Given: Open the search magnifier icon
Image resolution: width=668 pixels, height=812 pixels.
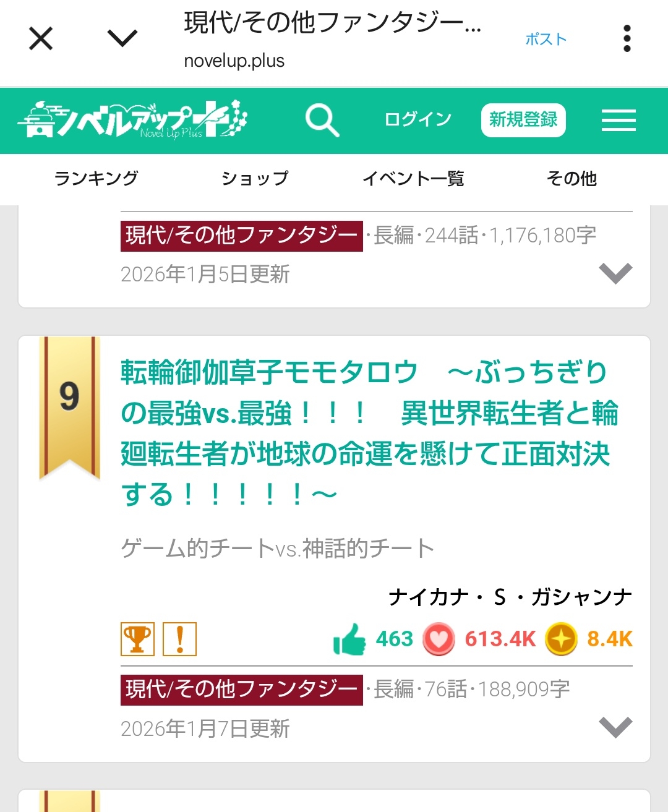Looking at the screenshot, I should point(322,120).
